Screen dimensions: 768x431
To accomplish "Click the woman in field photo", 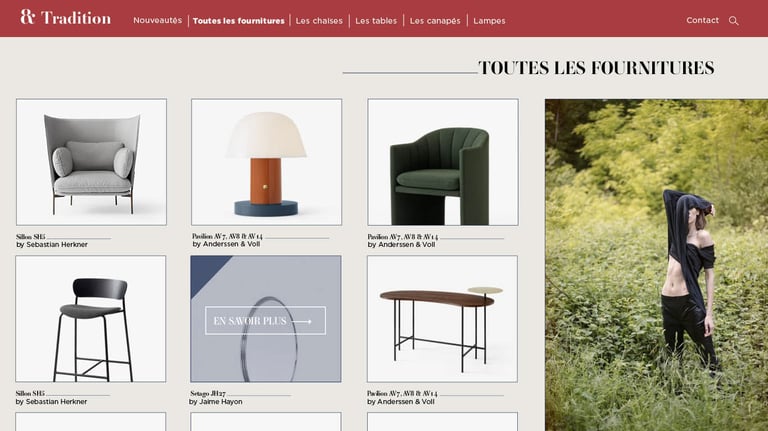I will (656, 265).
